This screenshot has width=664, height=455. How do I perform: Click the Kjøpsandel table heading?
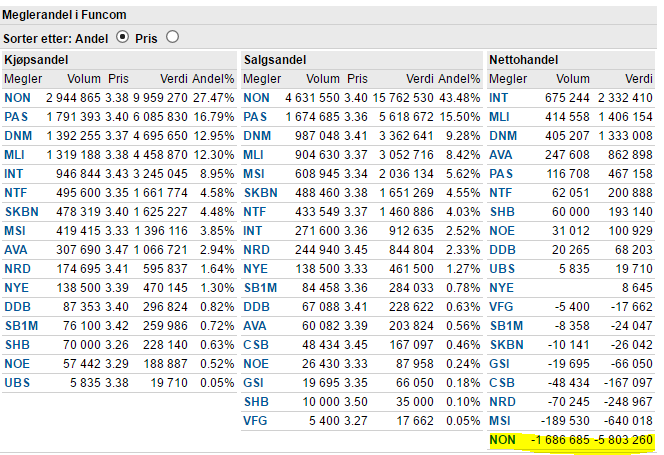pos(36,60)
